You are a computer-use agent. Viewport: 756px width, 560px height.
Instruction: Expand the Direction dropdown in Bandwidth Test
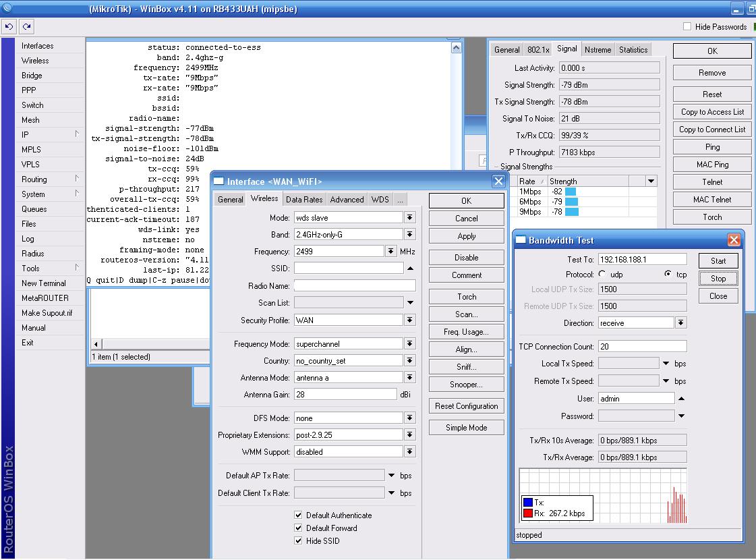(x=681, y=323)
